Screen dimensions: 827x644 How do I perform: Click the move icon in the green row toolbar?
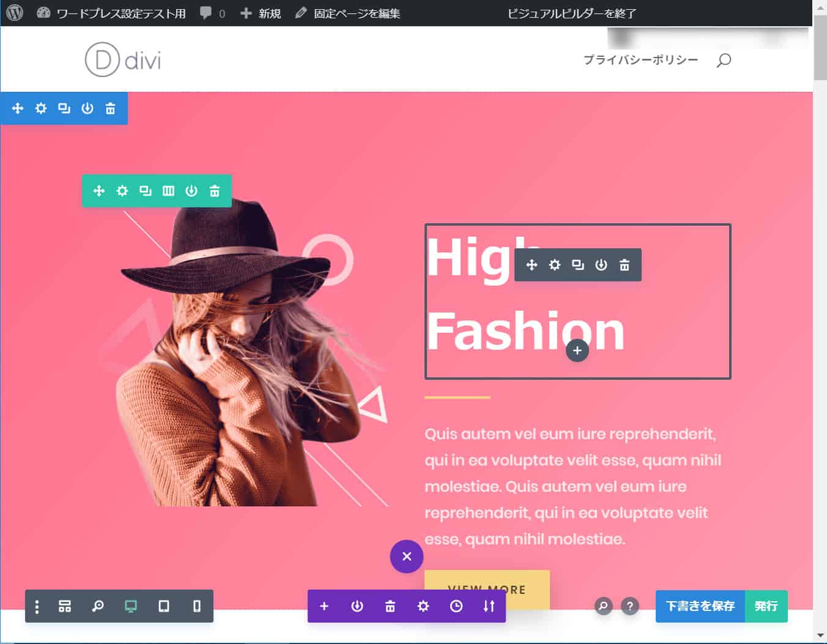click(99, 191)
